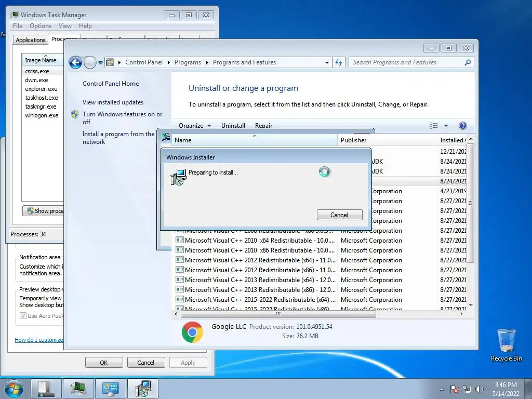This screenshot has width=532, height=399.
Task: Toggle the Use Aero Peek checkbox
Action: click(x=23, y=316)
